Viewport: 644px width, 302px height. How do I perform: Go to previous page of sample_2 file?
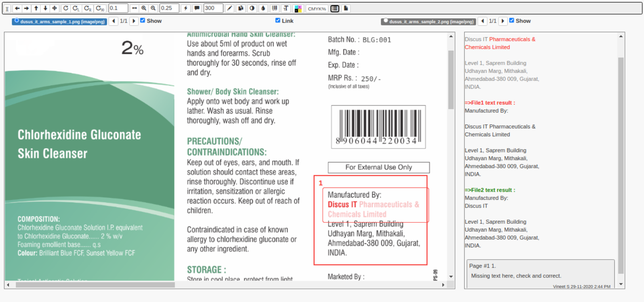482,21
